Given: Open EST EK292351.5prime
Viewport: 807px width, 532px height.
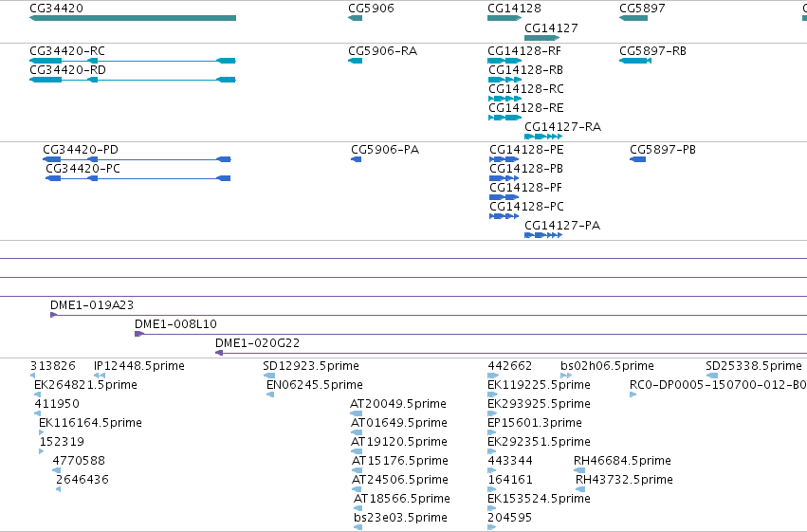Looking at the screenshot, I should pos(491,451).
